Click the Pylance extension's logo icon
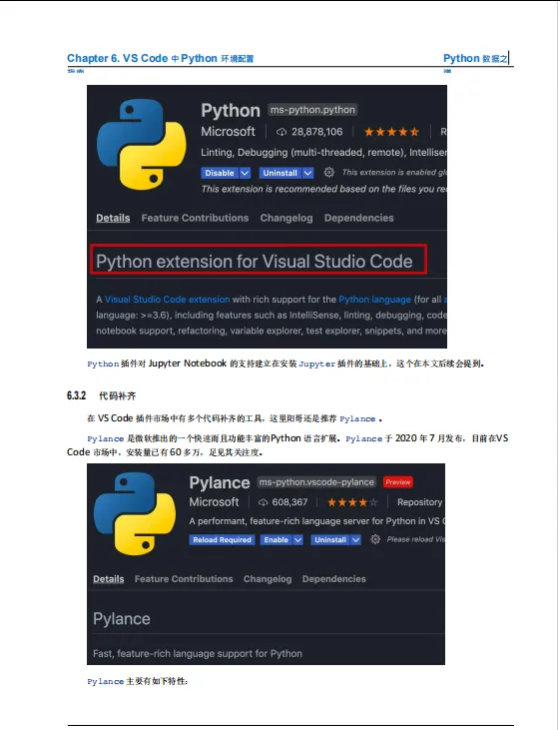The image size is (560, 730). (x=135, y=513)
